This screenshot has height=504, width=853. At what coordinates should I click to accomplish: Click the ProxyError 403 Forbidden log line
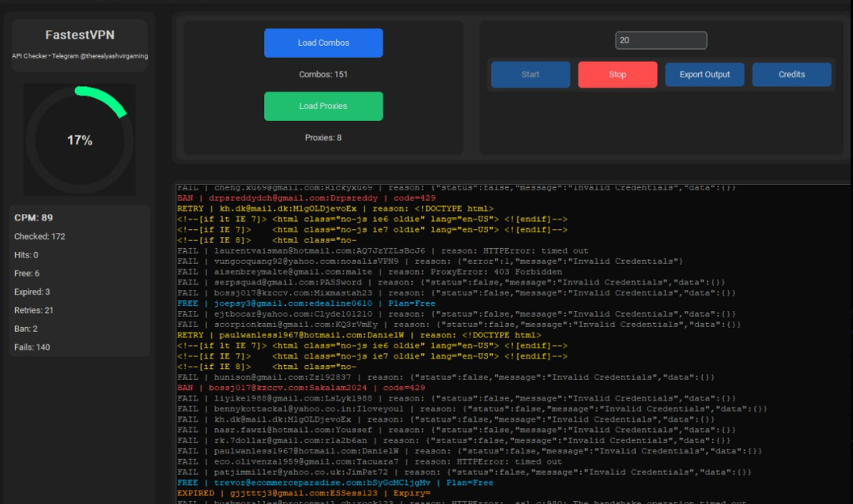click(370, 272)
